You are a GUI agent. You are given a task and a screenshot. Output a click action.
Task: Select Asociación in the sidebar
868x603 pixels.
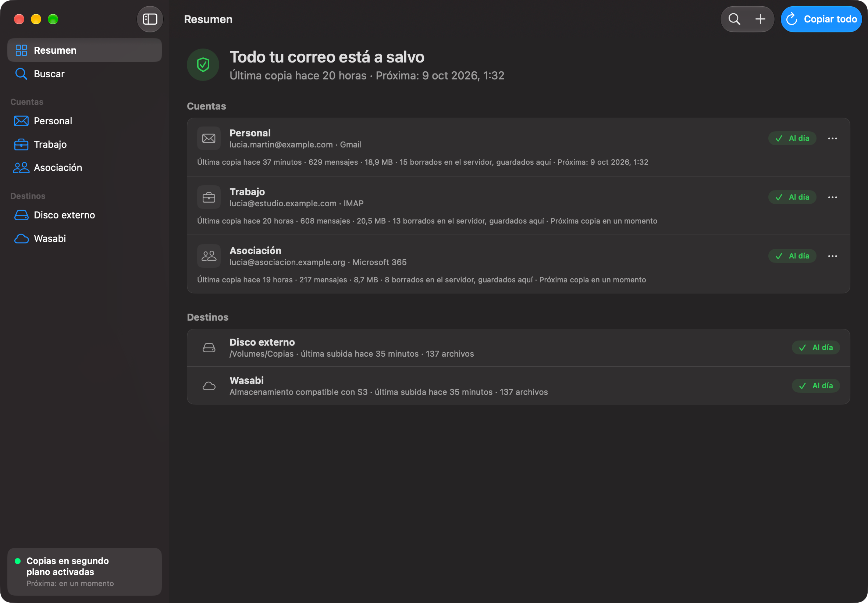(x=85, y=168)
